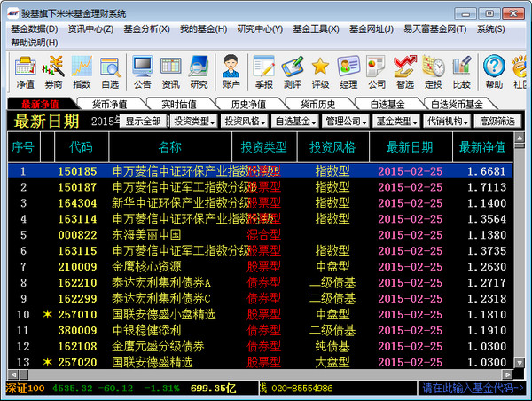Open the 指数 index chart icon

(x=82, y=73)
